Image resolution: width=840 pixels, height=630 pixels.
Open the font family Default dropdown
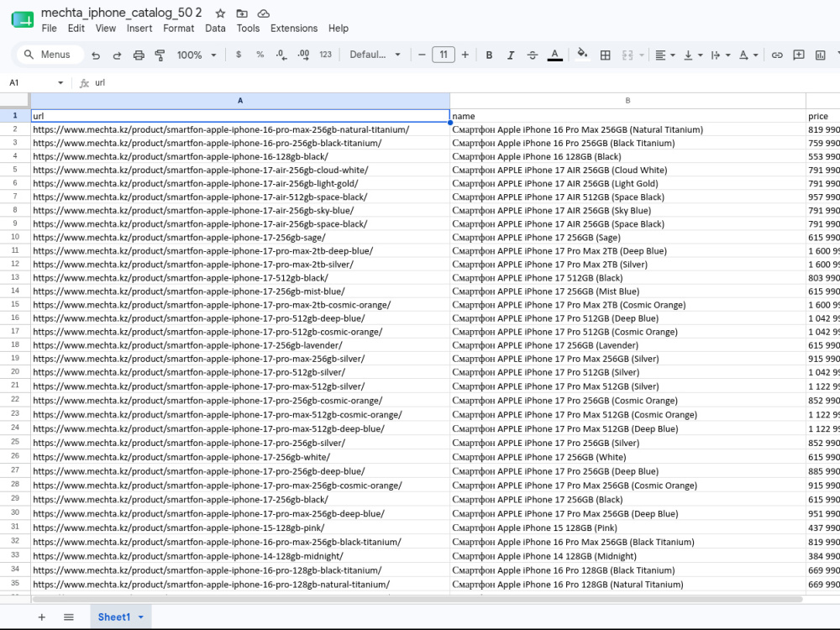click(x=375, y=55)
